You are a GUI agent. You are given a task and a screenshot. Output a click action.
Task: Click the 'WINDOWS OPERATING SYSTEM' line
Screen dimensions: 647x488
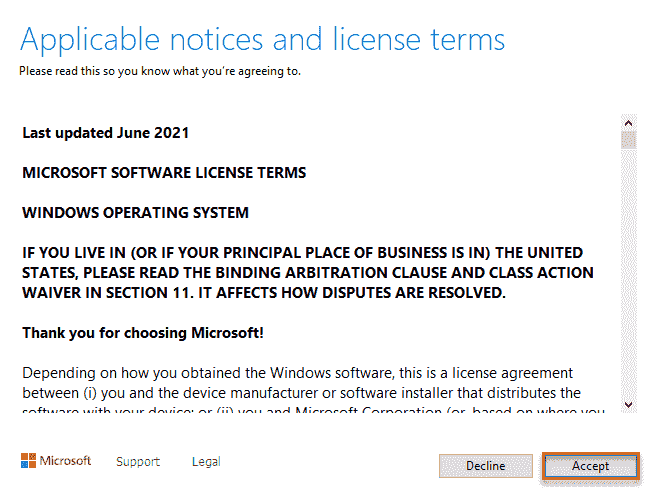[136, 212]
